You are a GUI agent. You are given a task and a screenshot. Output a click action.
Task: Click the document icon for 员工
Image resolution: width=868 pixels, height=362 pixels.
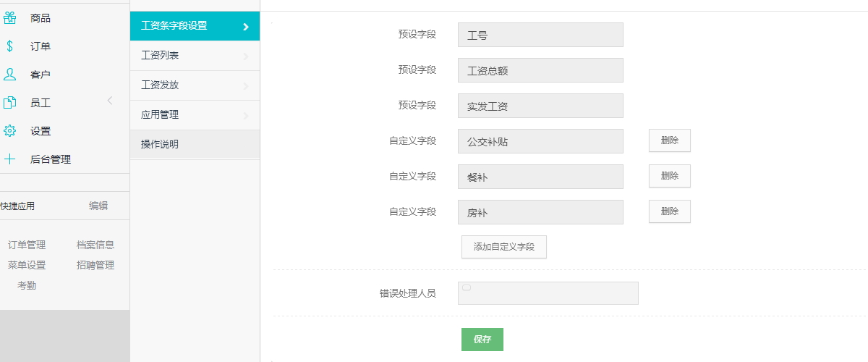pos(9,103)
